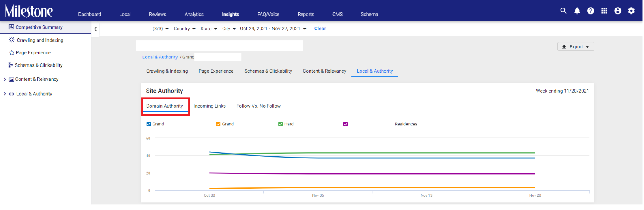644x210 pixels.
Task: Click the Local & Authority breadcrumb link
Action: [160, 57]
